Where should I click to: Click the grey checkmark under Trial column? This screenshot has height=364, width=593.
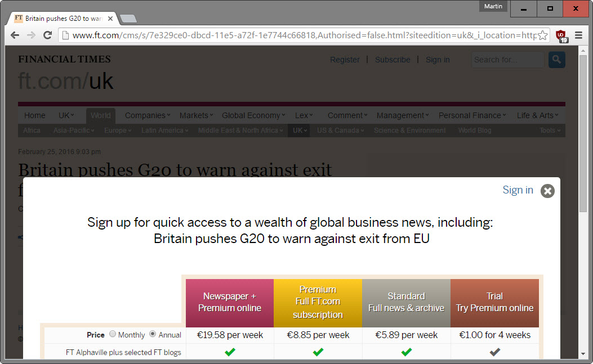click(494, 352)
